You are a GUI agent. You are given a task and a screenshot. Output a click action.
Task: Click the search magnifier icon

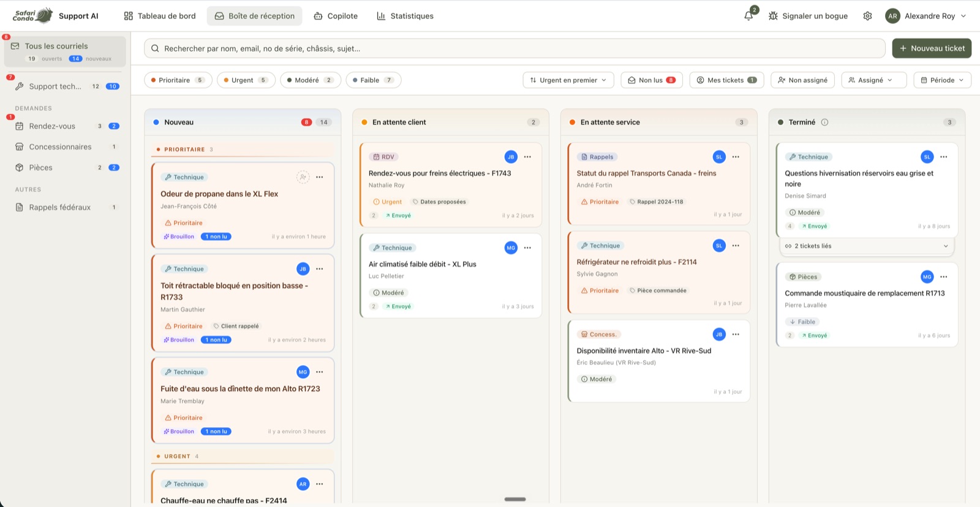[x=155, y=48]
